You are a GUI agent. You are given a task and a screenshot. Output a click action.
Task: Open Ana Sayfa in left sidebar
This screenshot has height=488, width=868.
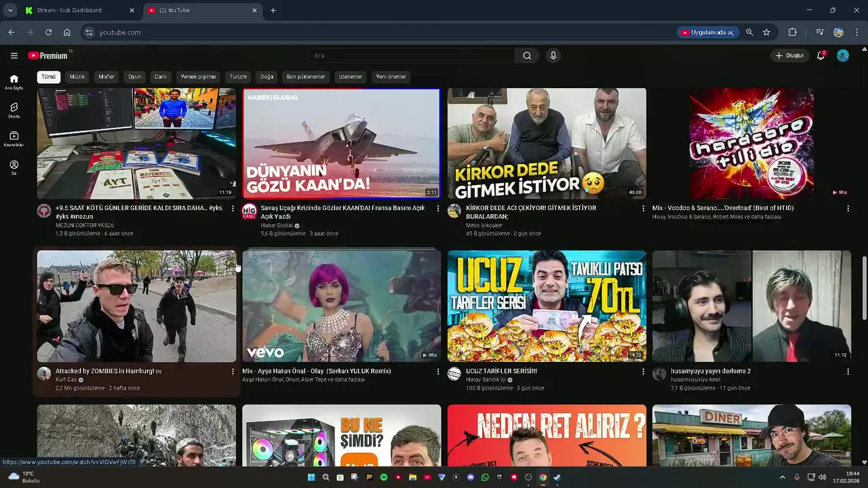pos(14,82)
